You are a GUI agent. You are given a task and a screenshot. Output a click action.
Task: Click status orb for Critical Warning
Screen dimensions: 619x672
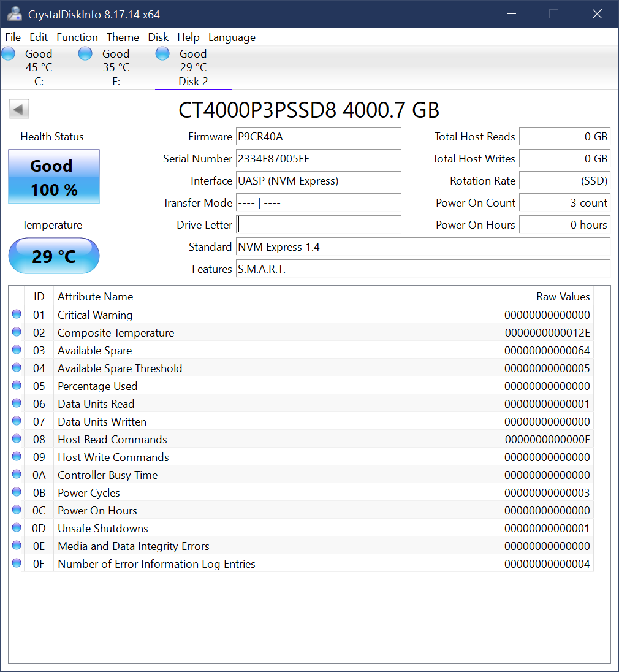point(17,314)
